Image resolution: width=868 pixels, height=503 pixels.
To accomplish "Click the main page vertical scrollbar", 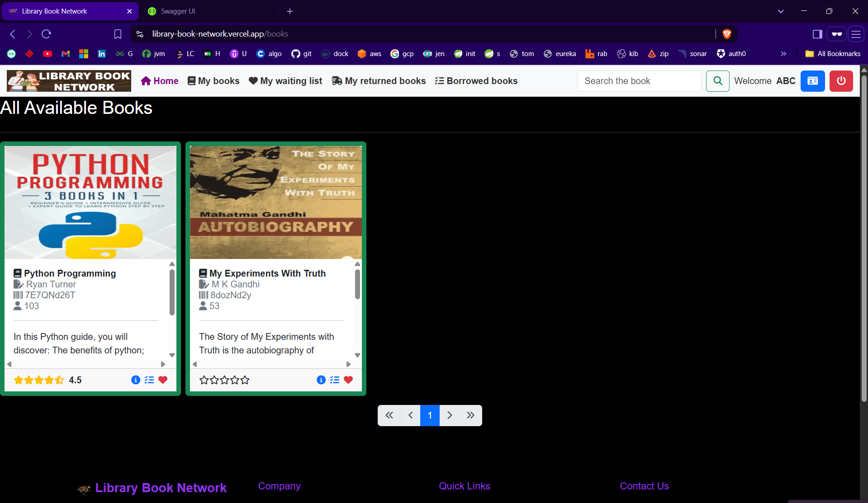I will click(x=864, y=238).
